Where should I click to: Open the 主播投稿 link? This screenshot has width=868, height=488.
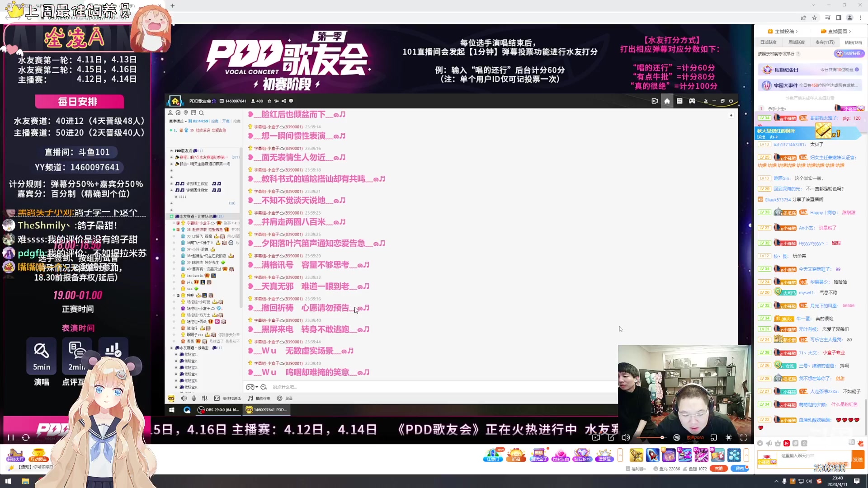[x=783, y=32]
